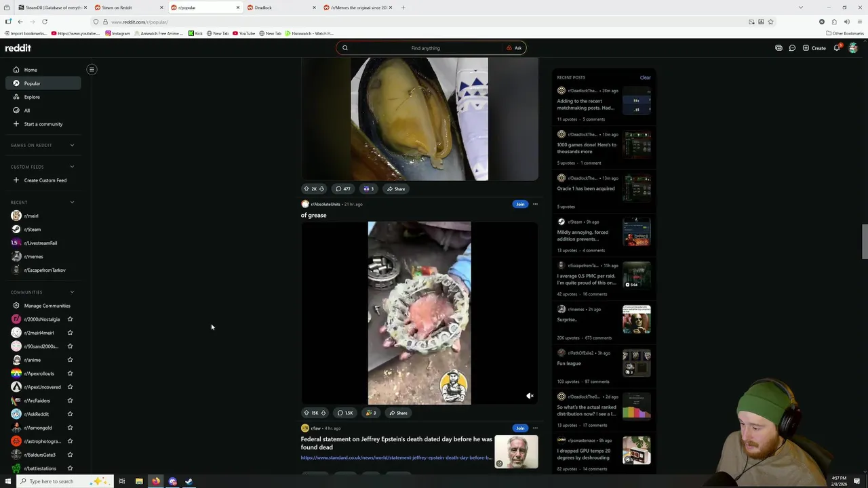Create a custom feed
Screen dimensions: 868x488
point(43,180)
